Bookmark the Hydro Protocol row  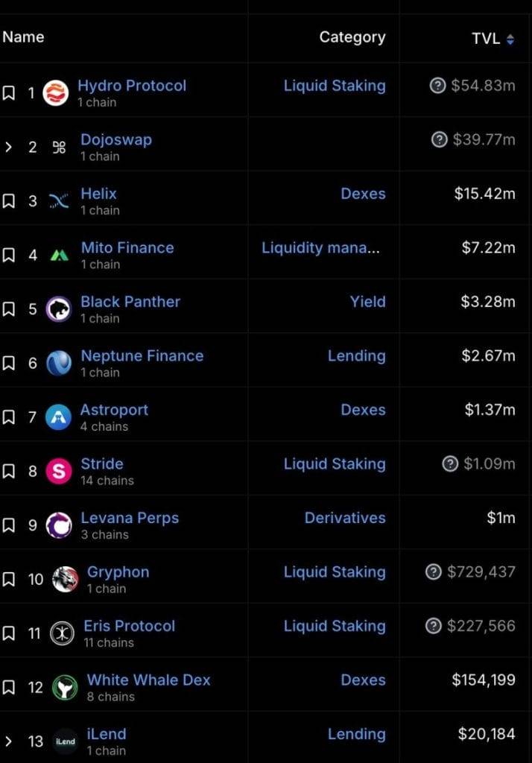9,92
